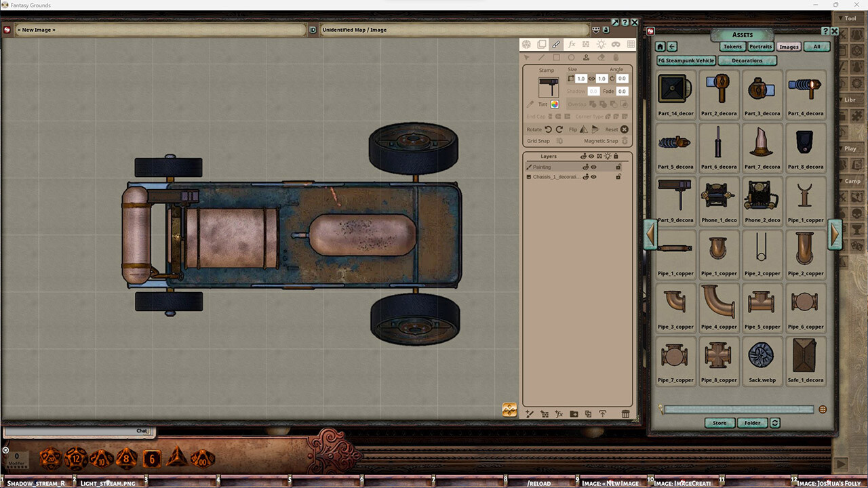Switch to the Portraits tab
Image resolution: width=868 pixels, height=488 pixels.
pyautogui.click(x=760, y=47)
